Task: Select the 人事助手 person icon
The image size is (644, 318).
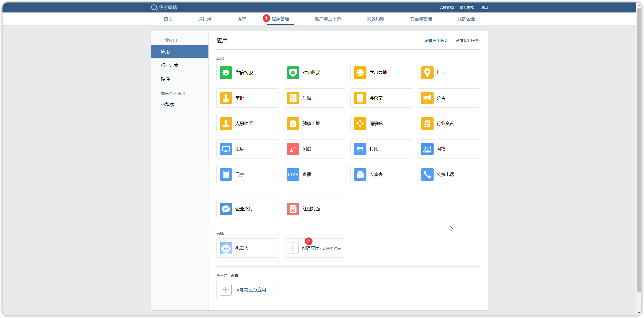Action: tap(226, 124)
